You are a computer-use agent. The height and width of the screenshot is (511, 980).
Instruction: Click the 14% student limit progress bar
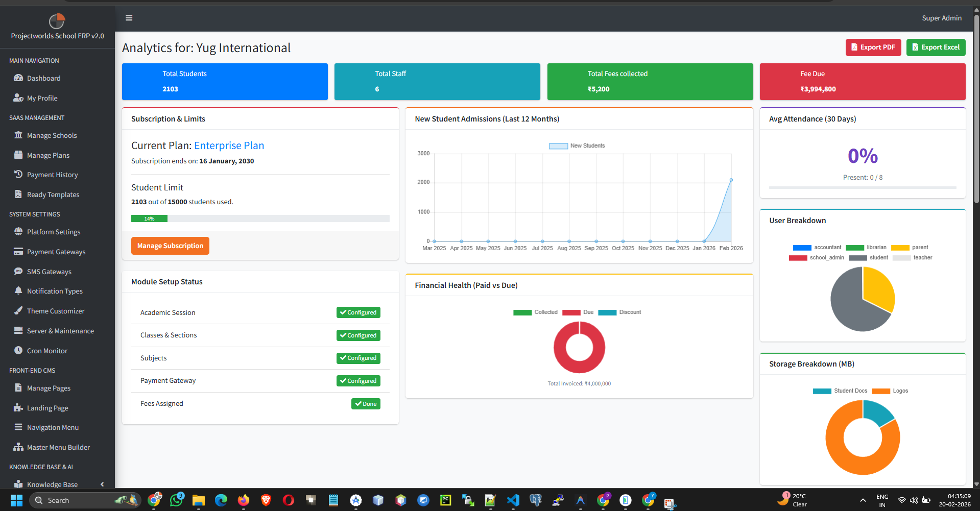coord(149,218)
